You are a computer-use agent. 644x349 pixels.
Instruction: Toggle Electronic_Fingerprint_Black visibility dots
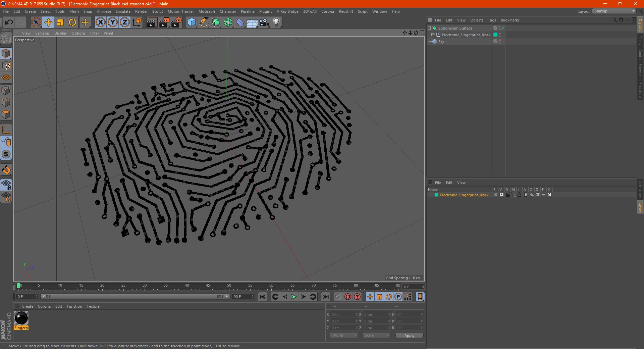pyautogui.click(x=500, y=35)
